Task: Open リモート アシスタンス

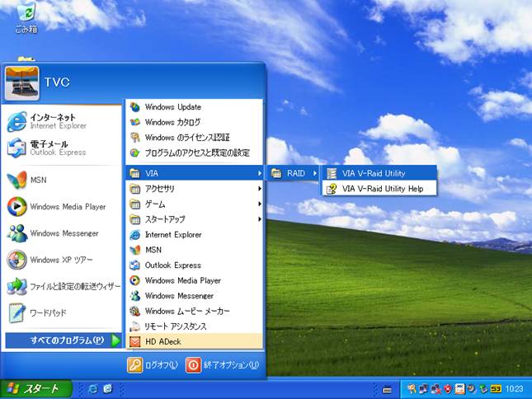Action: [194, 326]
